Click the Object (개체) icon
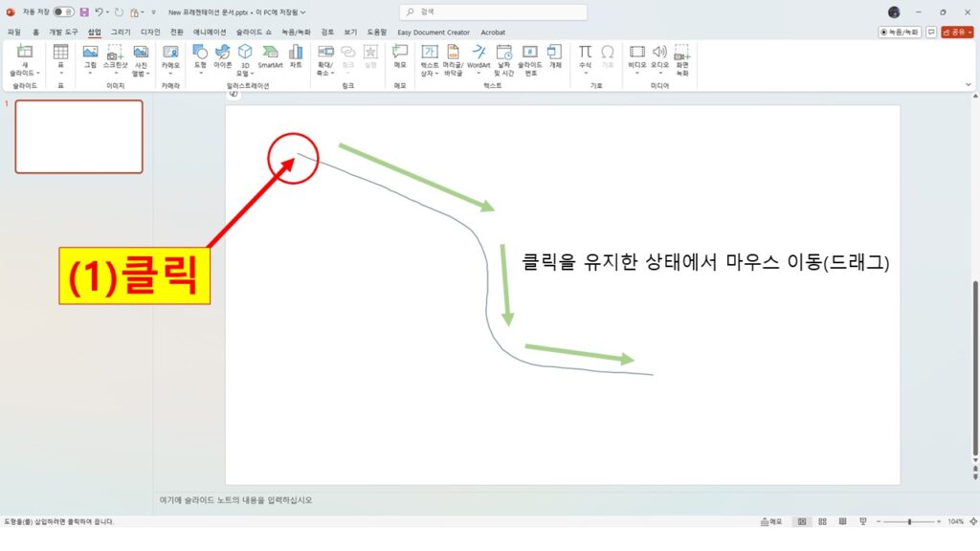 (555, 52)
